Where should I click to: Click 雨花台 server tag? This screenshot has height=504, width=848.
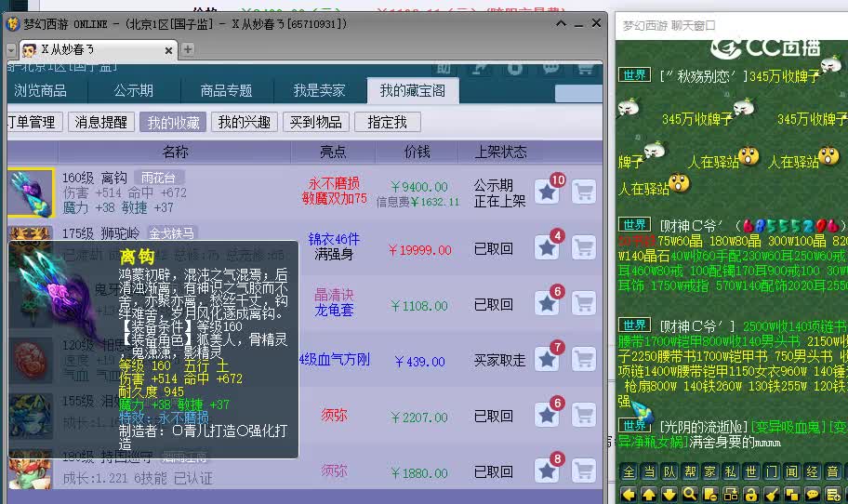pos(158,178)
